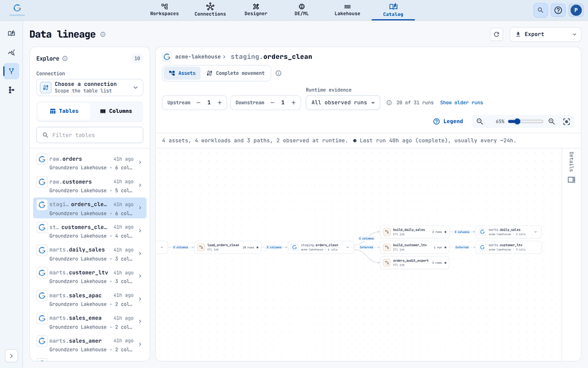The image size is (588, 368).
Task: Switch the list to Tables
Action: click(x=64, y=111)
